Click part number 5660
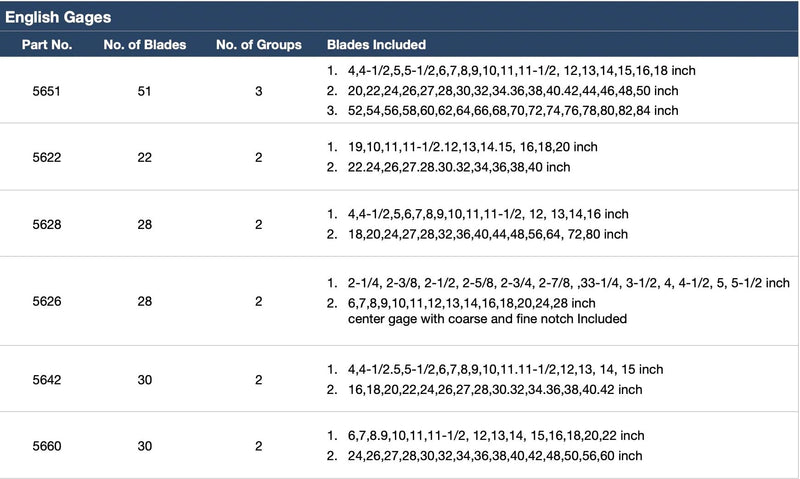This screenshot has height=479, width=800. coord(46,446)
